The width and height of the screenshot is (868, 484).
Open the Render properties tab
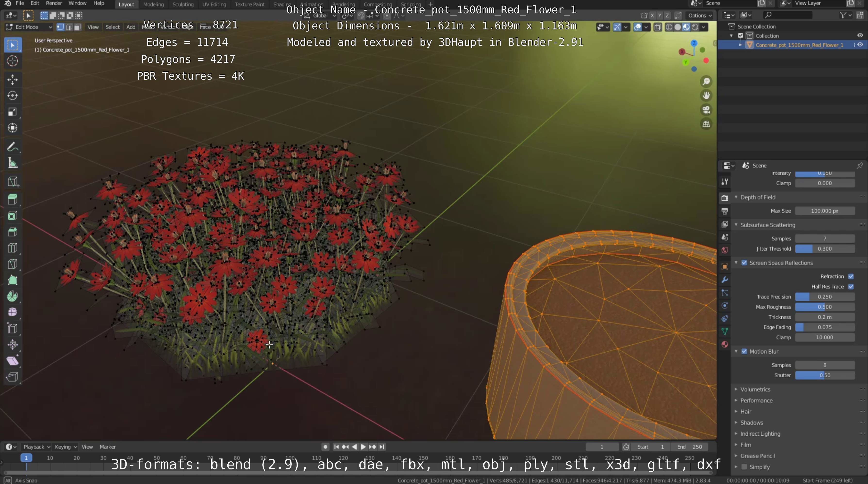click(725, 198)
